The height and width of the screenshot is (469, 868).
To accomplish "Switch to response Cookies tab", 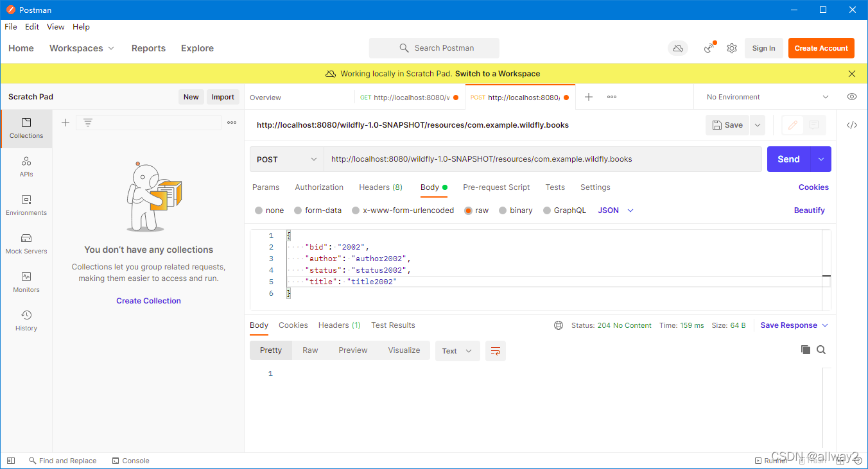I will (x=293, y=325).
